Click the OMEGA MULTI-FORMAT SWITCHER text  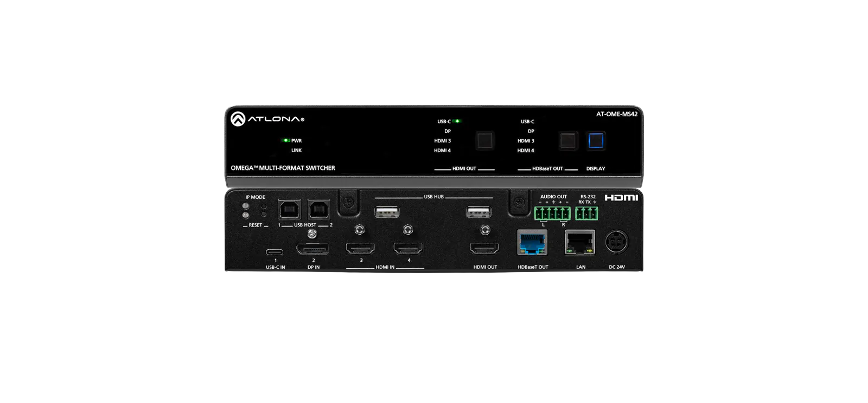[x=283, y=168]
